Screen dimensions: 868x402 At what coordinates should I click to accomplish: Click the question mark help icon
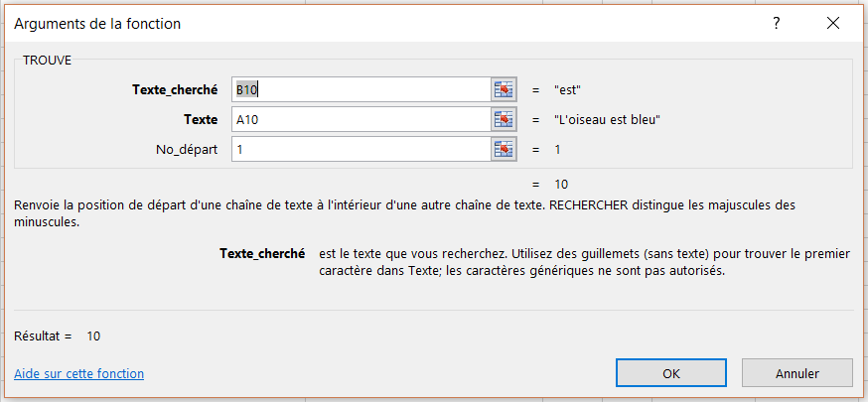[x=776, y=22]
